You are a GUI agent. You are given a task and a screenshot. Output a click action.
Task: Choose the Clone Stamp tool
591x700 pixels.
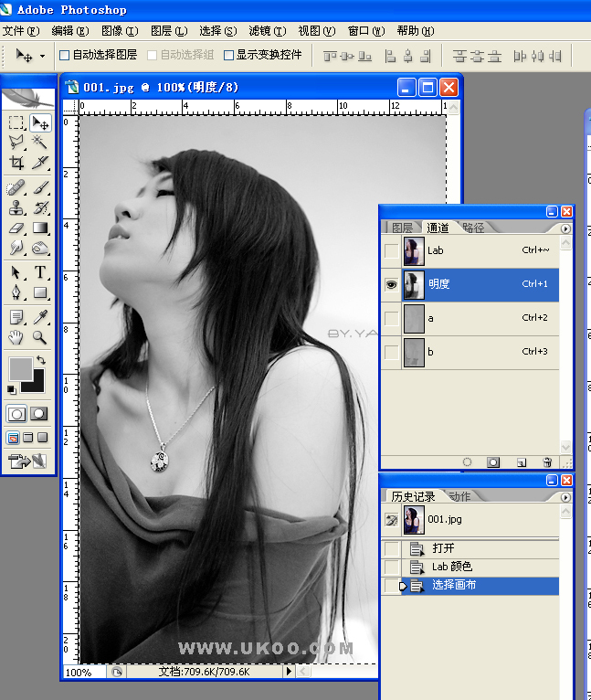(x=16, y=207)
